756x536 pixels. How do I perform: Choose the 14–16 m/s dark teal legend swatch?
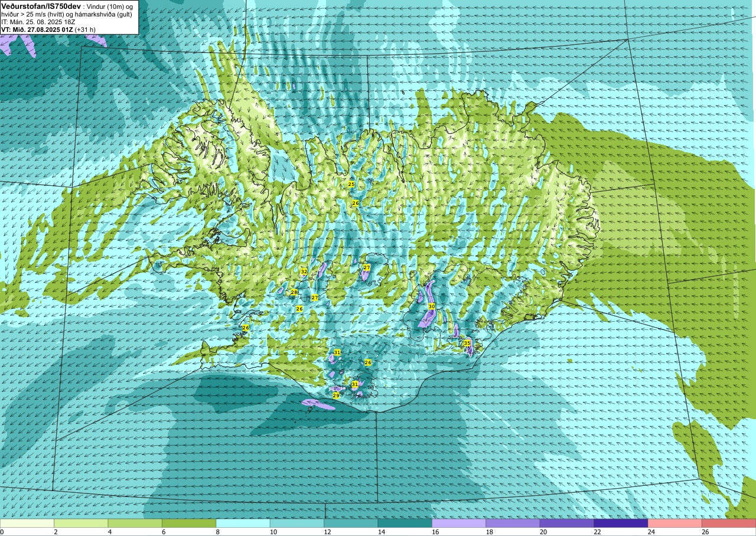pyautogui.click(x=405, y=523)
